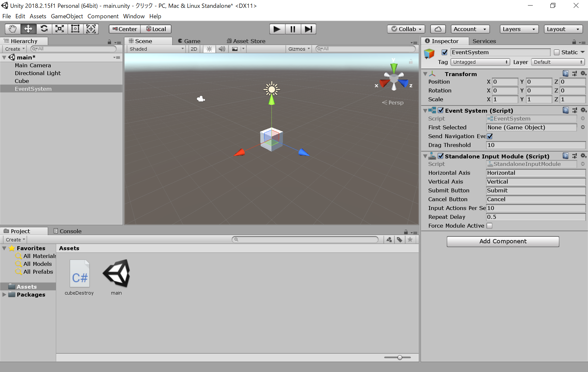Toggle scene lighting sun icon
The image size is (588, 372).
(209, 49)
